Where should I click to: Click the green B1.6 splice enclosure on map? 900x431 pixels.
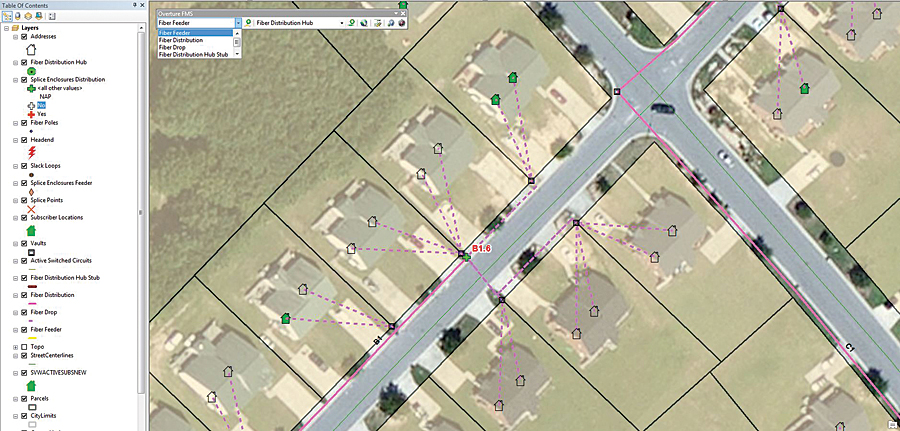click(x=467, y=258)
